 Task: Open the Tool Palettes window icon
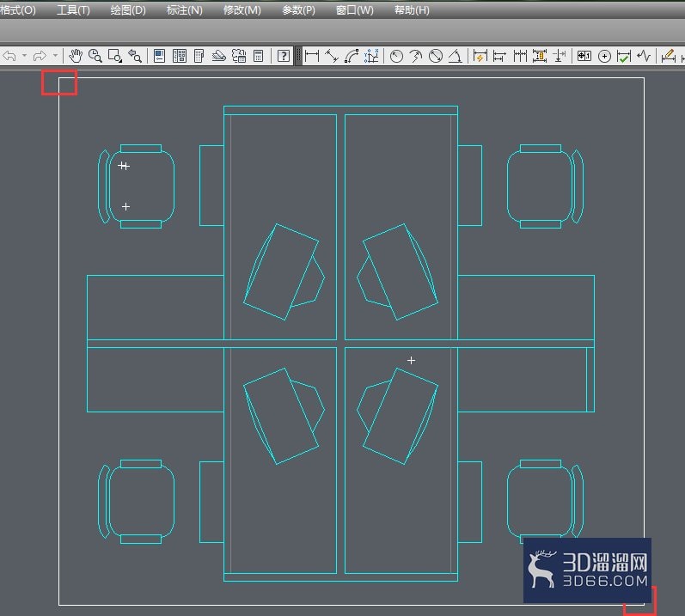tap(199, 56)
